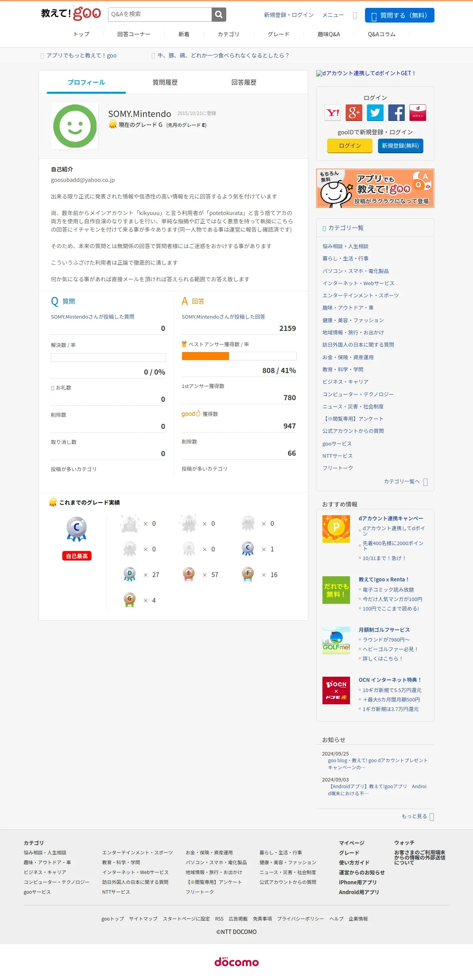Viewport: 473px width, 980px height.
Task: Open the 2024/09/25 goo blog notice
Action: click(378, 764)
